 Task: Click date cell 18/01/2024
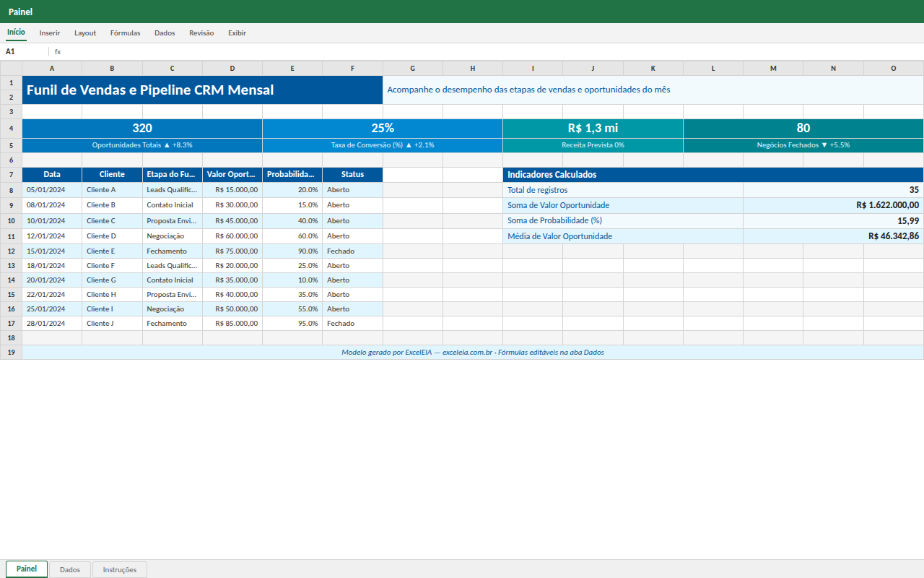click(52, 266)
